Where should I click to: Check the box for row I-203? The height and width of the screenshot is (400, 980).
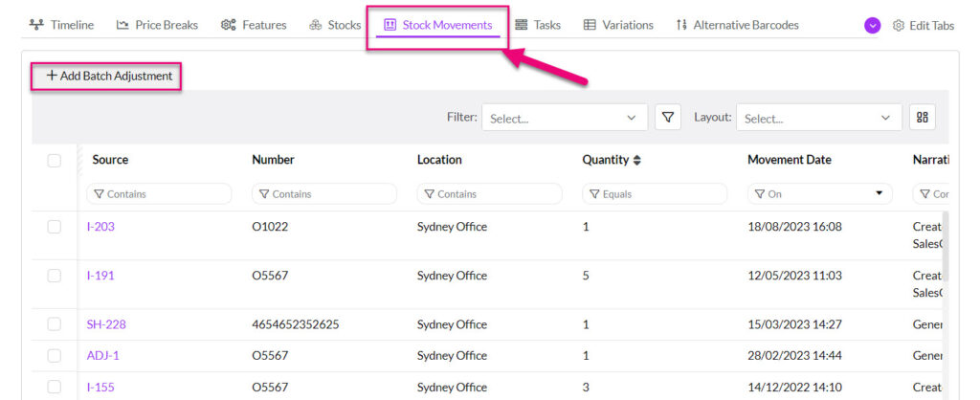point(55,227)
